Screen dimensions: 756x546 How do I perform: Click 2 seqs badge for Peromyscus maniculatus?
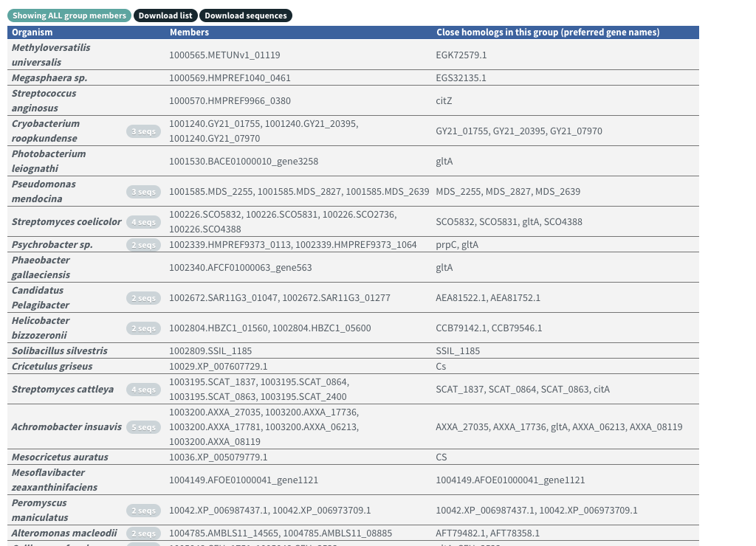(144, 511)
